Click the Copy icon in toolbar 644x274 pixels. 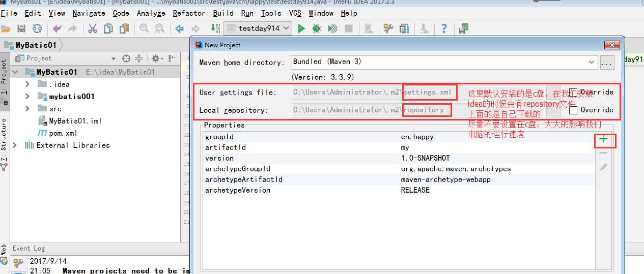[108, 28]
